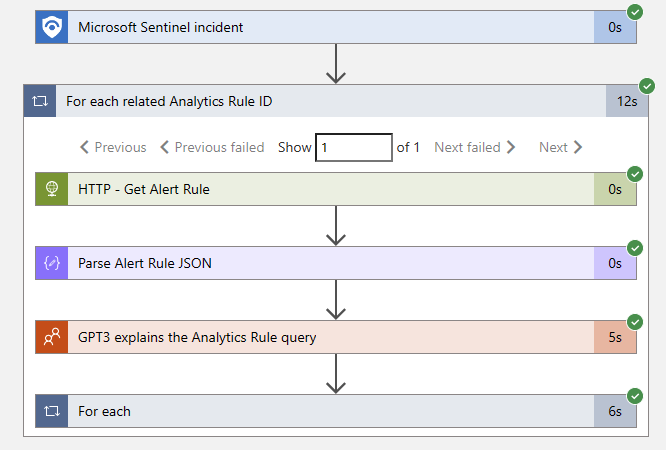Expand the nested For each step
The width and height of the screenshot is (666, 450).
coord(330,411)
